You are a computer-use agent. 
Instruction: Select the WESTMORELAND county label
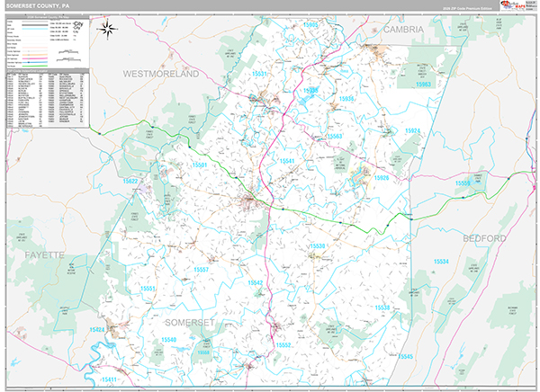click(x=161, y=74)
